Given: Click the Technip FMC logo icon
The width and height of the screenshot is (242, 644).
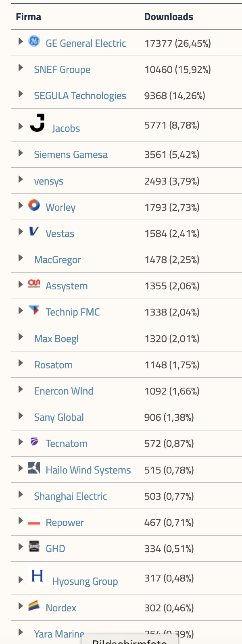Looking at the screenshot, I should (34, 310).
